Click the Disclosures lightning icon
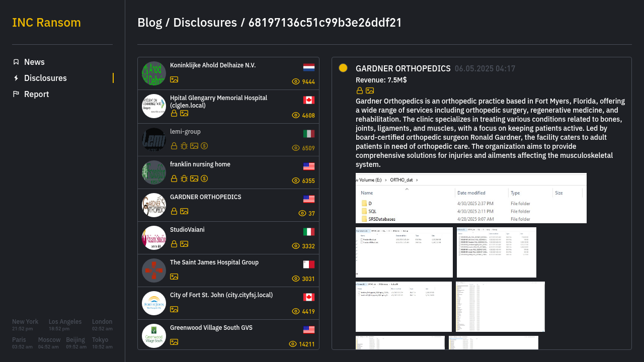Screen dimensions: 644x362 [16, 78]
